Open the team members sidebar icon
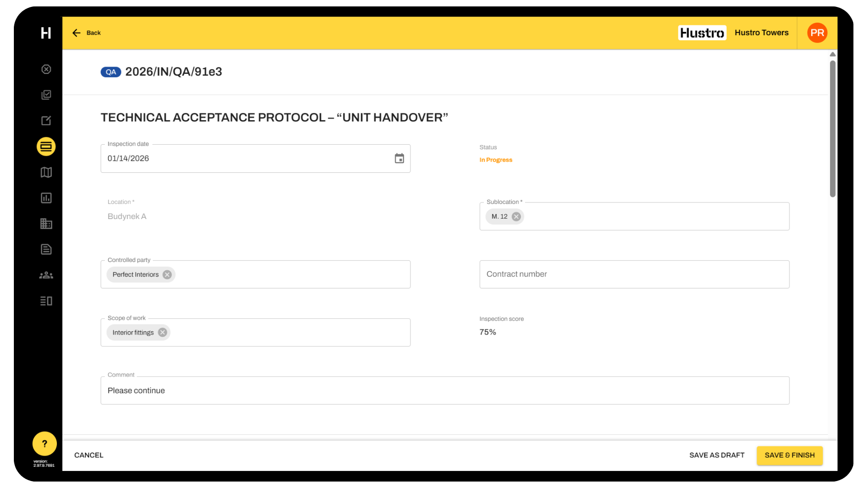Screen dimensions: 868x488 click(x=46, y=275)
